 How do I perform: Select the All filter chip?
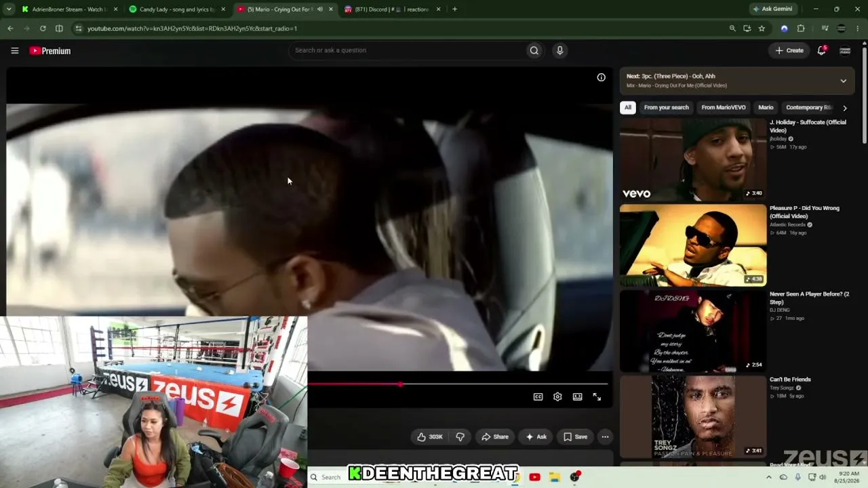click(x=628, y=108)
